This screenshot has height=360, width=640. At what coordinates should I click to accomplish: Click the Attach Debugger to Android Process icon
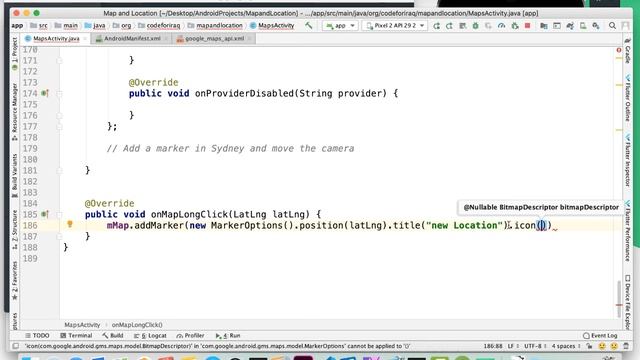coord(515,26)
